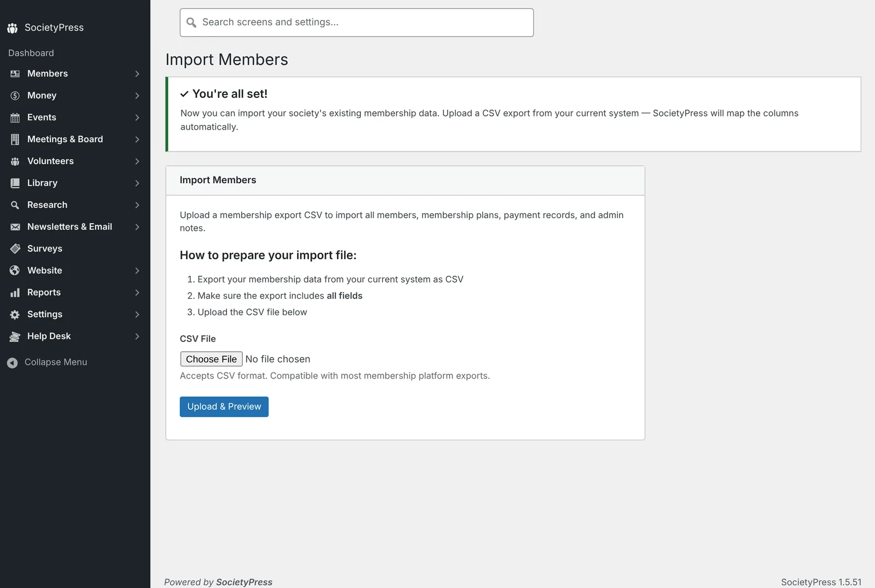The image size is (875, 588).
Task: Click the Money dollar icon
Action: pos(15,96)
